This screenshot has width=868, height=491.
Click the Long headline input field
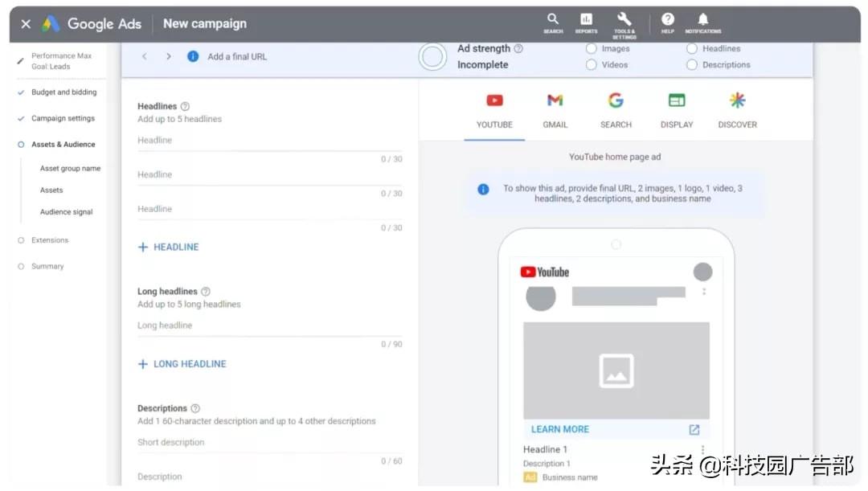pos(269,326)
